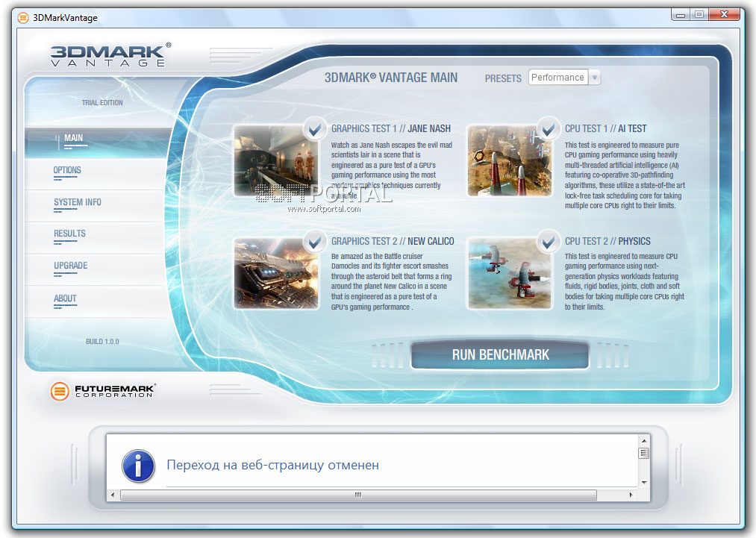Click the 3DMARK VANTAGE MAIN title
This screenshot has width=756, height=538.
(391, 78)
